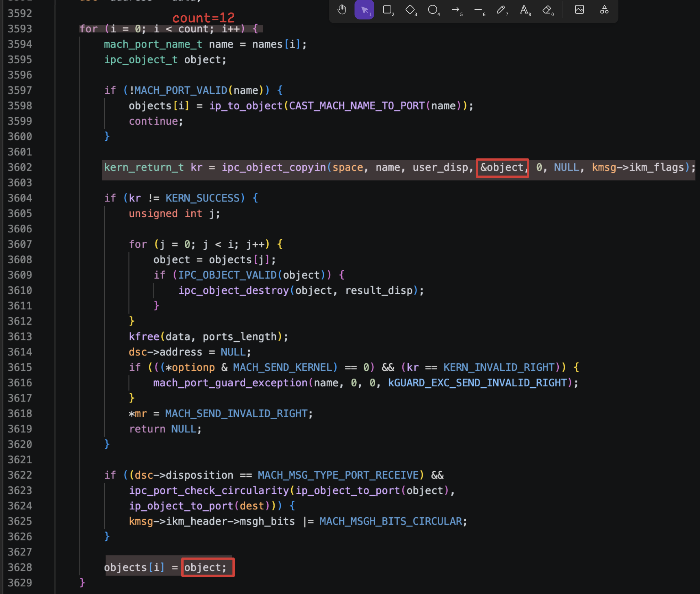Click kmsg->ikm_flags argument

(637, 167)
